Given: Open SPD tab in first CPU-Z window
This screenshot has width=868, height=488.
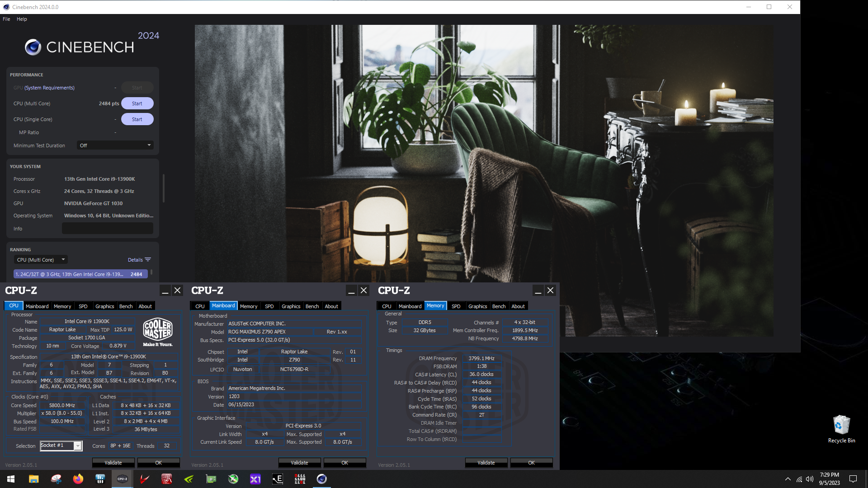Looking at the screenshot, I should [83, 306].
